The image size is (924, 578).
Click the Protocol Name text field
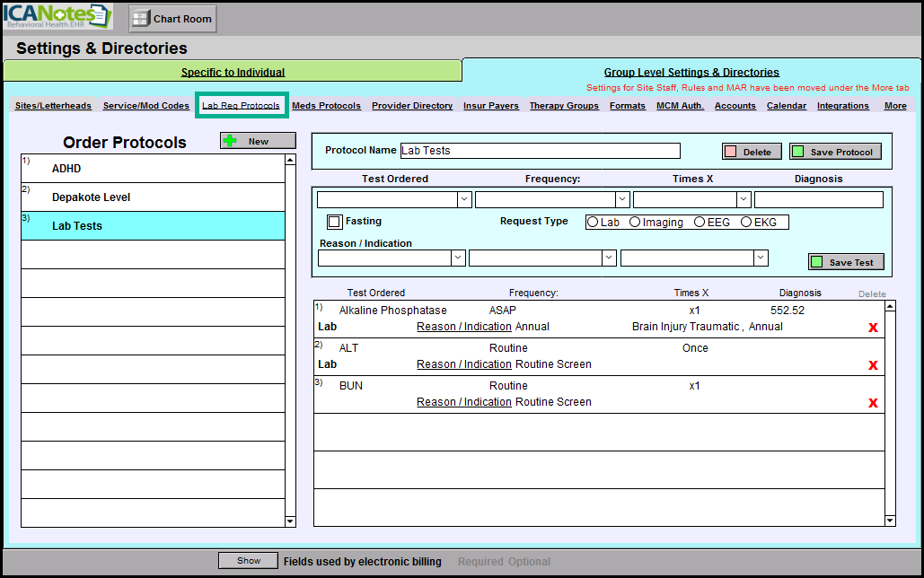coord(539,151)
